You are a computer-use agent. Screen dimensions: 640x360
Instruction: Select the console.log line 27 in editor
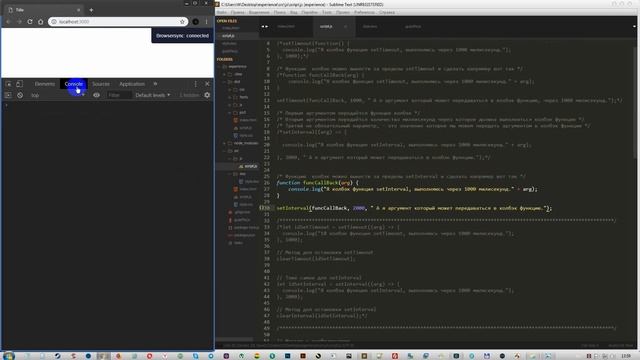point(413,189)
